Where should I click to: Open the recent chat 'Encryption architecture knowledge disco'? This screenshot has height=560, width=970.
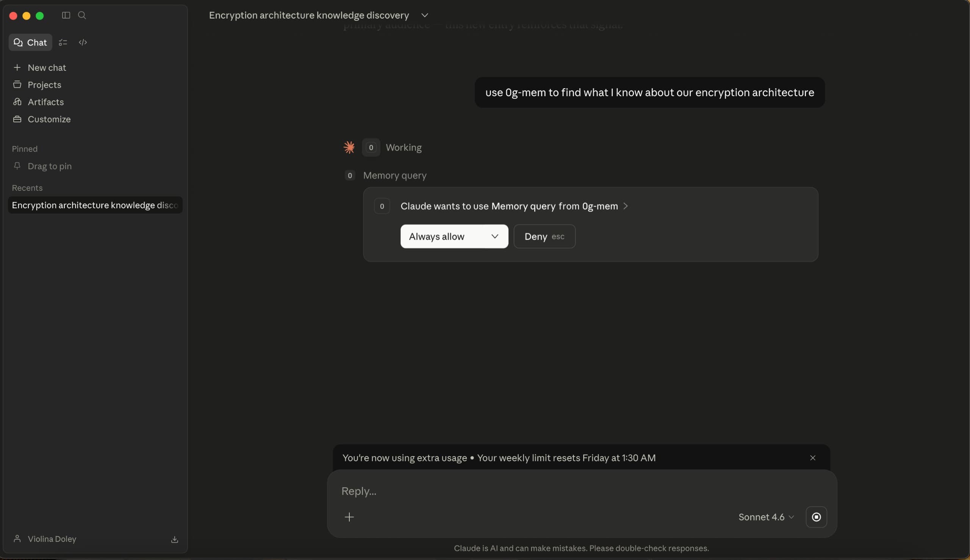coord(95,205)
